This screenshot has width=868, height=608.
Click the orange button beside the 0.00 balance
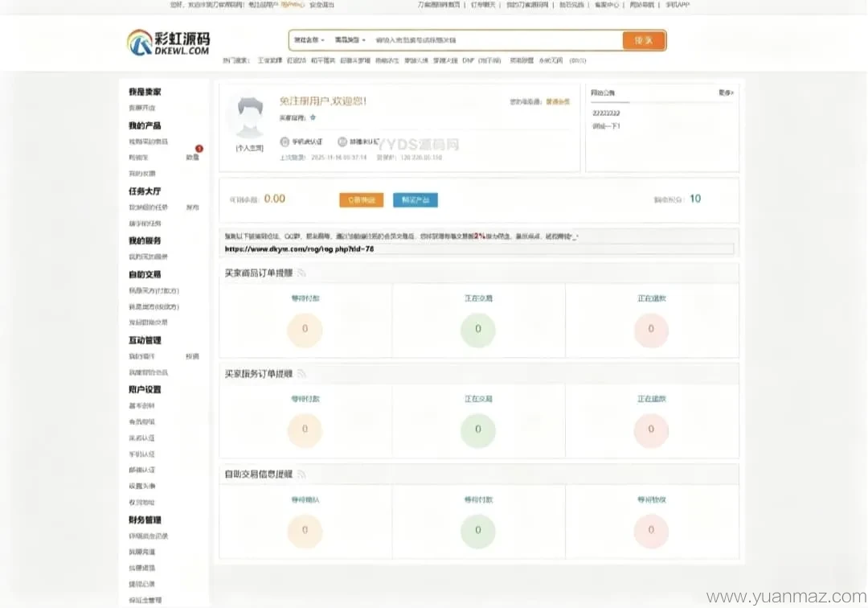(x=362, y=200)
